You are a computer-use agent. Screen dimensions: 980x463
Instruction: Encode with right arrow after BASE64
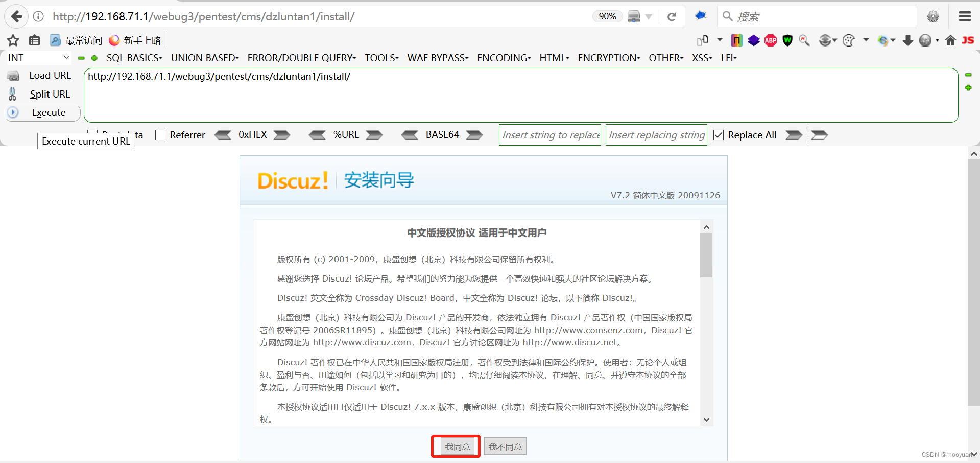coord(474,135)
